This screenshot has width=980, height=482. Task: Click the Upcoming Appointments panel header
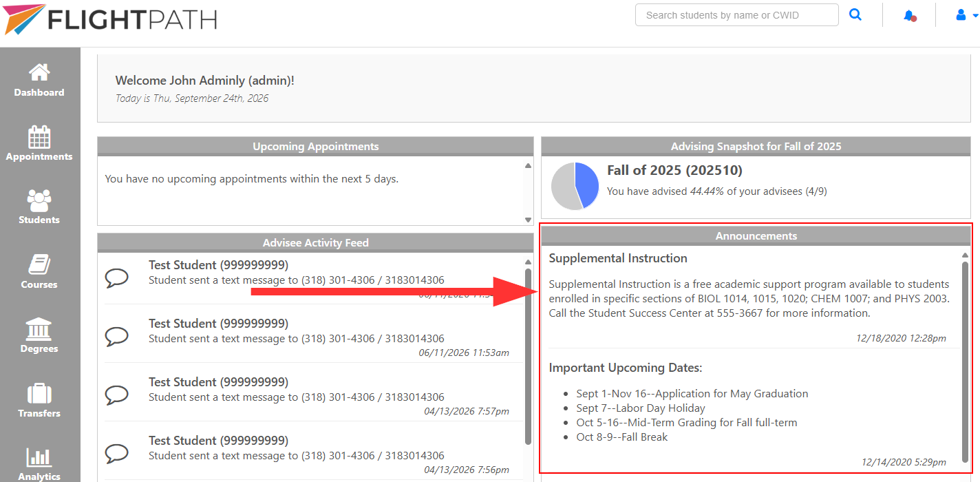click(x=315, y=146)
